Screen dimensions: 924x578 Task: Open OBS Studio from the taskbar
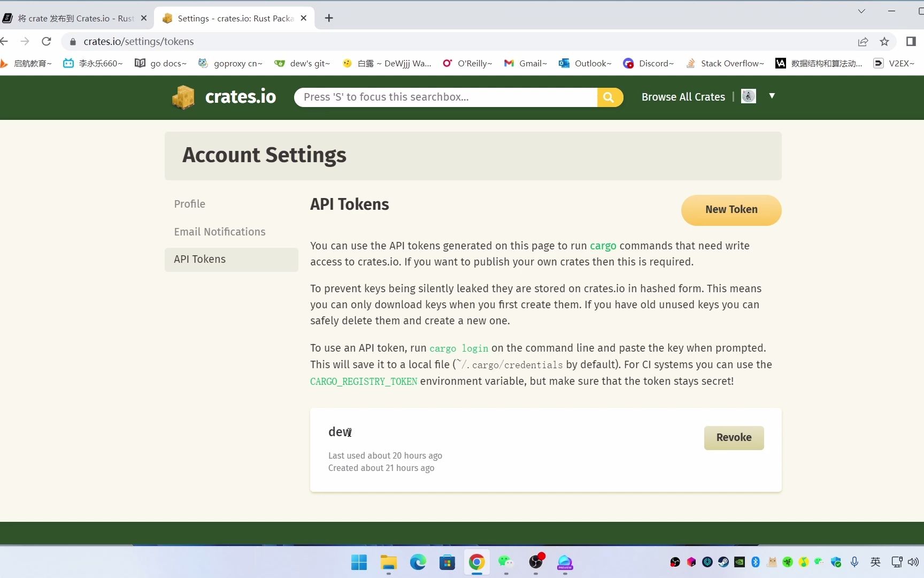[x=536, y=561]
